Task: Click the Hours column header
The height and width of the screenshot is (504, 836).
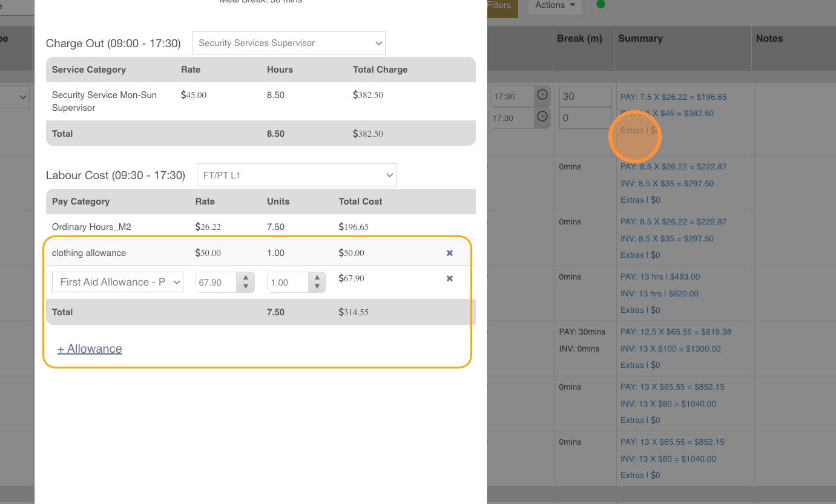Action: pos(280,70)
